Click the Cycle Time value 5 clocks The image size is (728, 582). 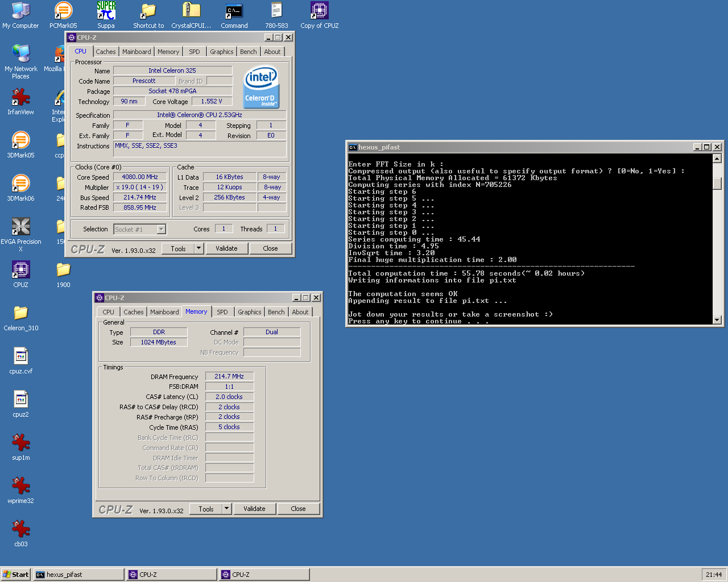(229, 427)
